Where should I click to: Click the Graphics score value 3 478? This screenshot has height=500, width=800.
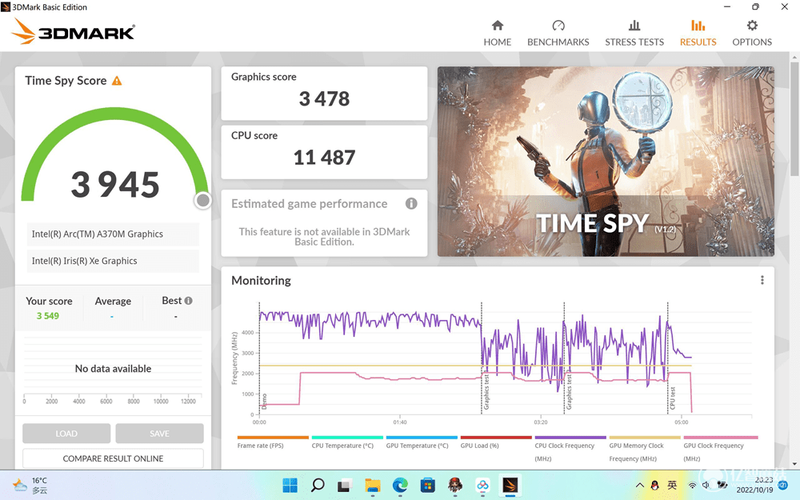pos(324,99)
